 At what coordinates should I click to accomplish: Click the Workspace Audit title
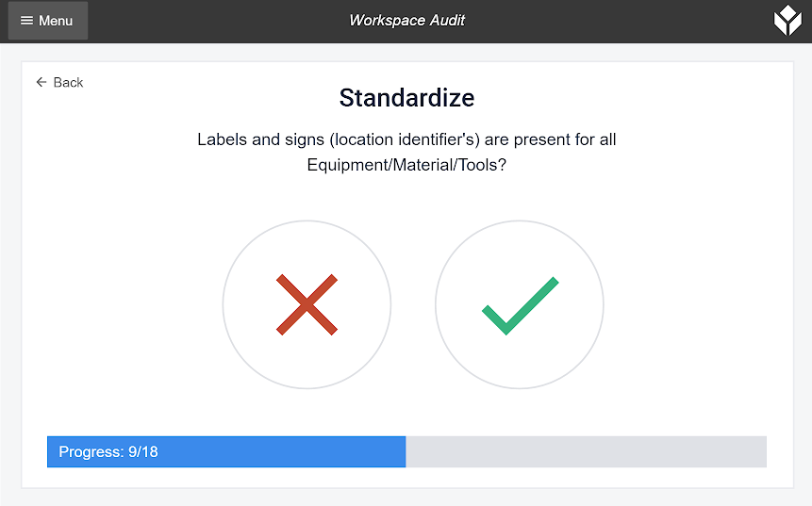click(406, 20)
